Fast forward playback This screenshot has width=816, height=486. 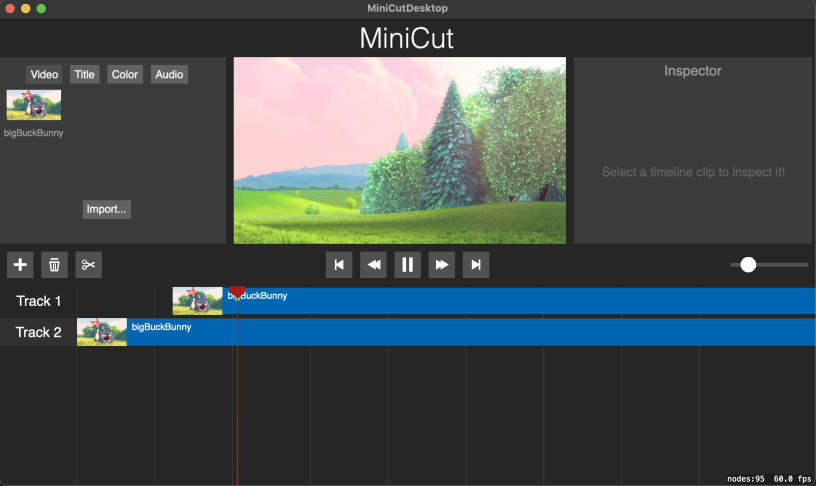pyautogui.click(x=442, y=265)
